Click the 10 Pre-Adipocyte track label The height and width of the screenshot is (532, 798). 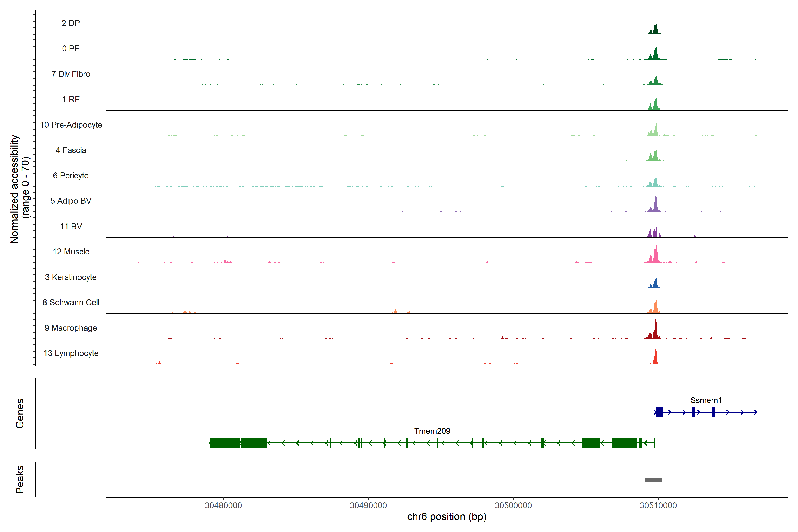point(71,125)
